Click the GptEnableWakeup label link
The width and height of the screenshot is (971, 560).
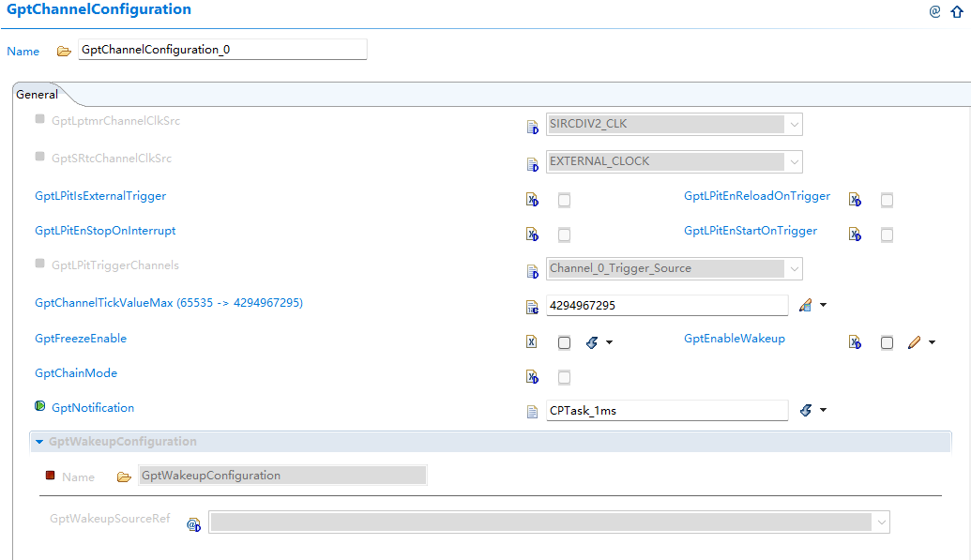click(x=734, y=338)
